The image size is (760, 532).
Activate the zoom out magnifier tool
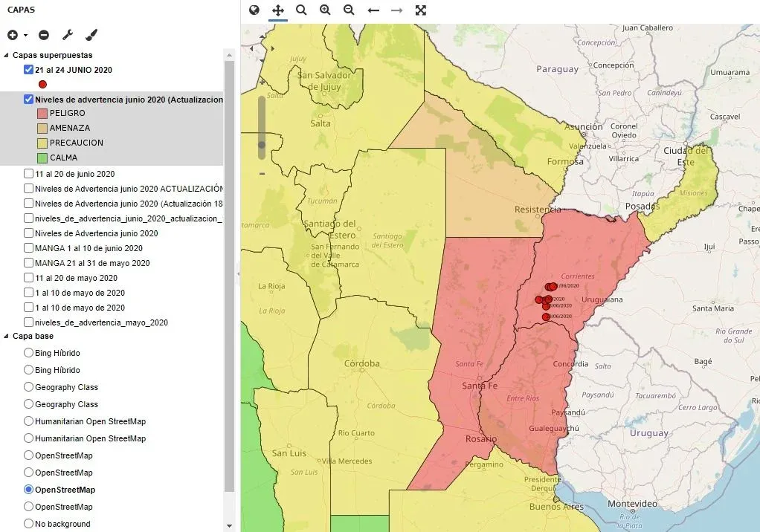tap(349, 10)
